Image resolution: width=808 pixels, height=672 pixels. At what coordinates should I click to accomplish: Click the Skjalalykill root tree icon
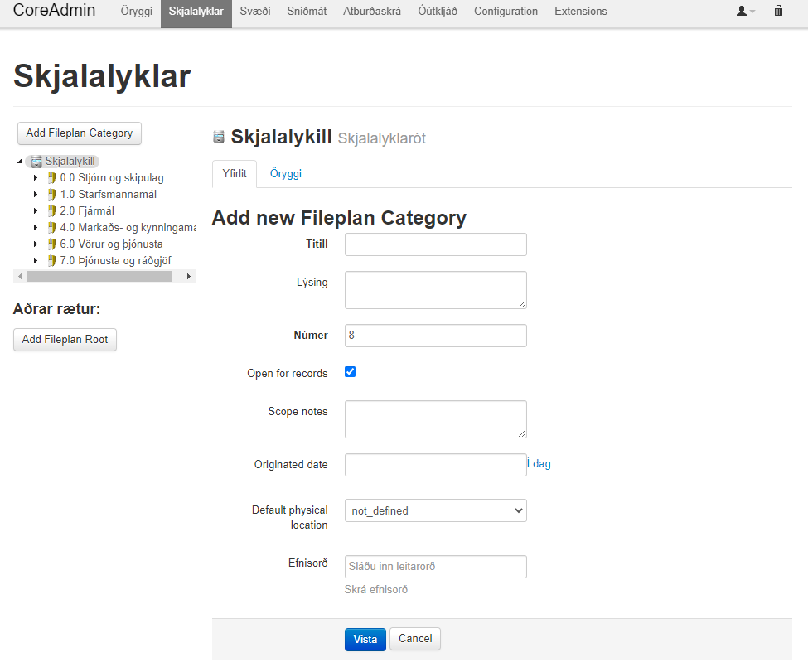[x=36, y=162]
